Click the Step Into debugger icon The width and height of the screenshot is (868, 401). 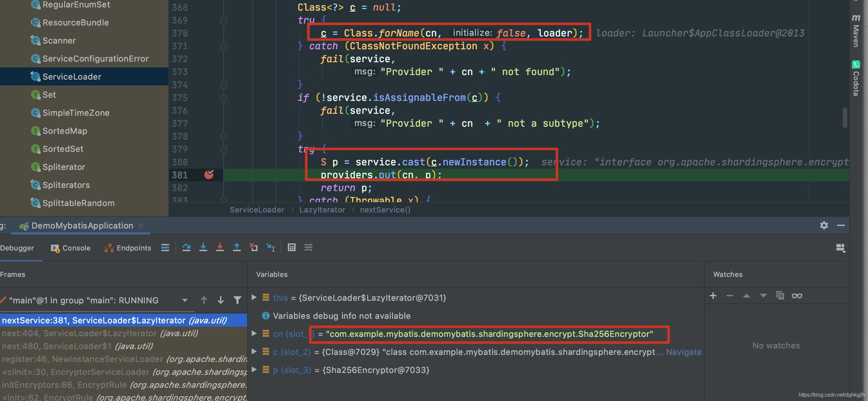[x=203, y=248]
